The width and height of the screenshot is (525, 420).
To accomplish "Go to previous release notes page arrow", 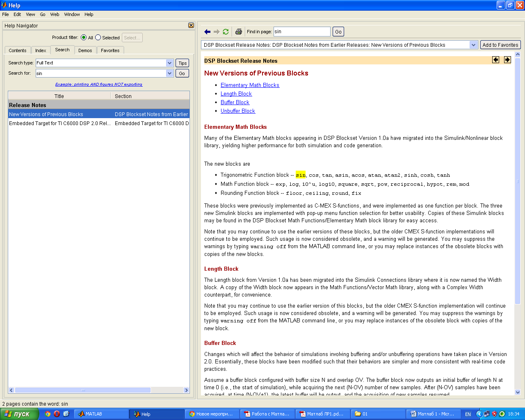I will 496,60.
